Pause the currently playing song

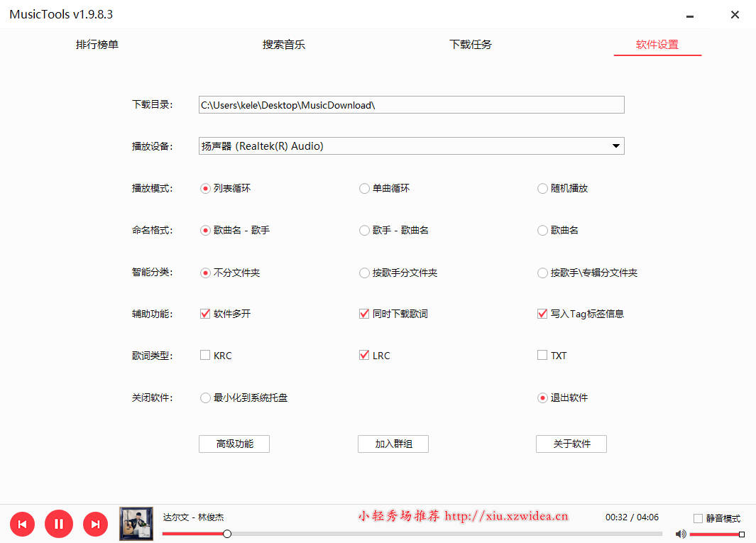point(59,524)
